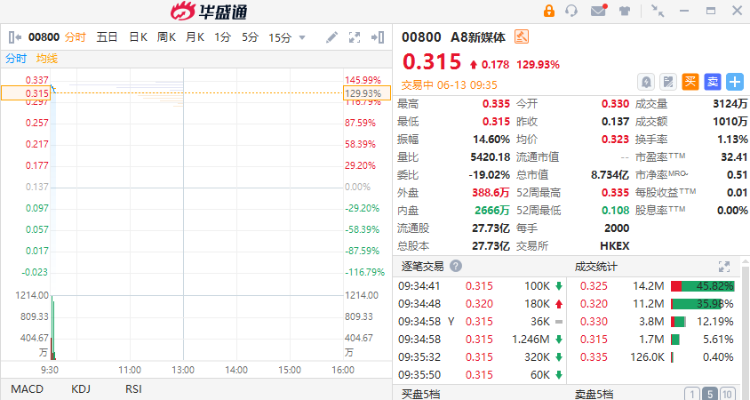The width and height of the screenshot is (750, 400).
Task: Toggle the 分时 line display
Action: [x=15, y=59]
